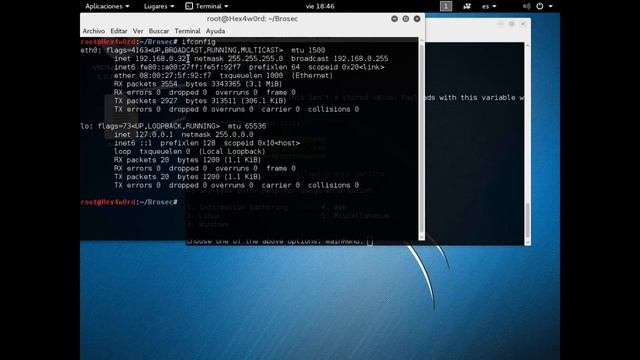Screen dimensions: 640x360
Task: Click the inet 127.0.0.1 text
Action: tap(144, 135)
